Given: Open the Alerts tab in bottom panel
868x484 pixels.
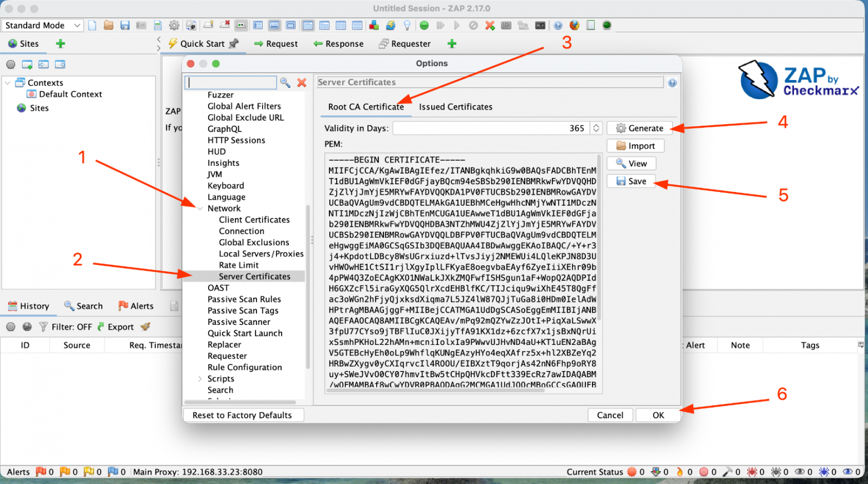Looking at the screenshot, I should coord(136,306).
